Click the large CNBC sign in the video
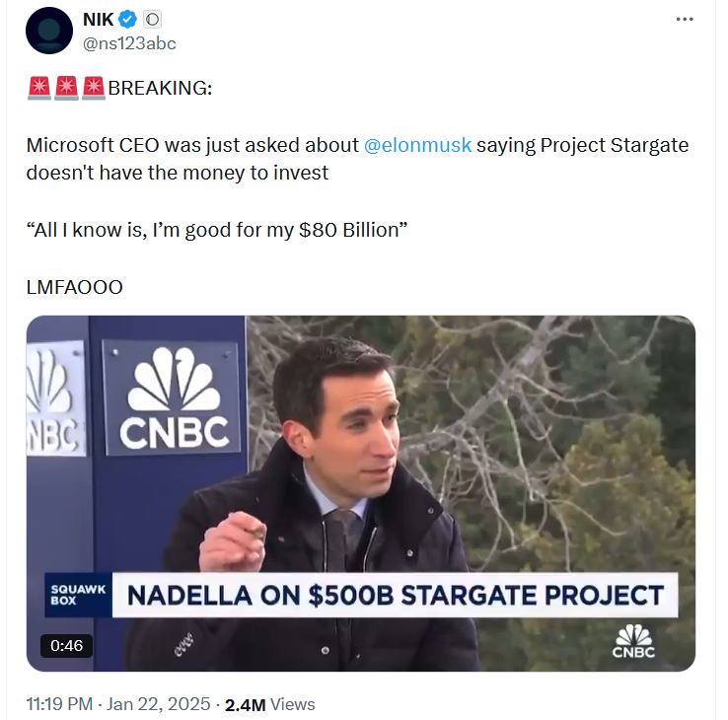Viewport: 728px width, 720px height. (174, 404)
